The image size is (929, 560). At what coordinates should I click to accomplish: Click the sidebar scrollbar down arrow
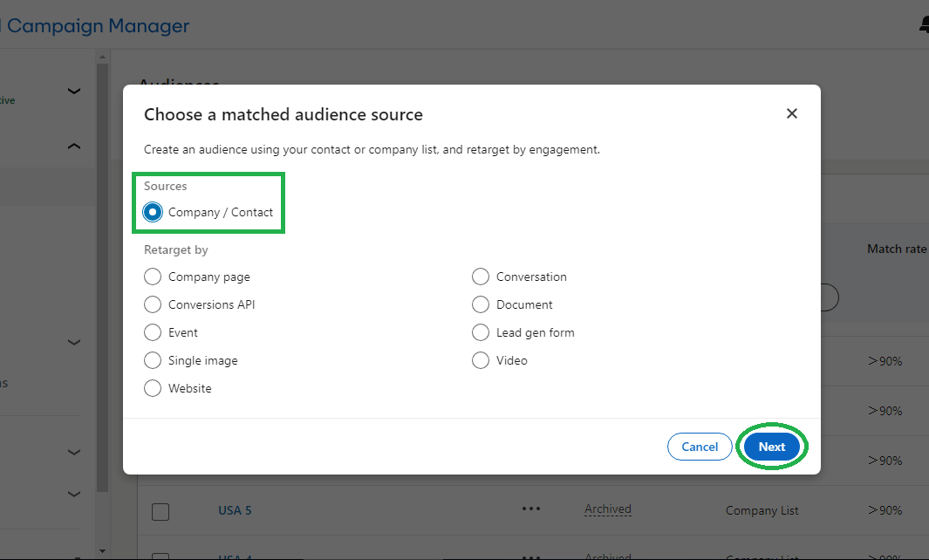point(102,550)
